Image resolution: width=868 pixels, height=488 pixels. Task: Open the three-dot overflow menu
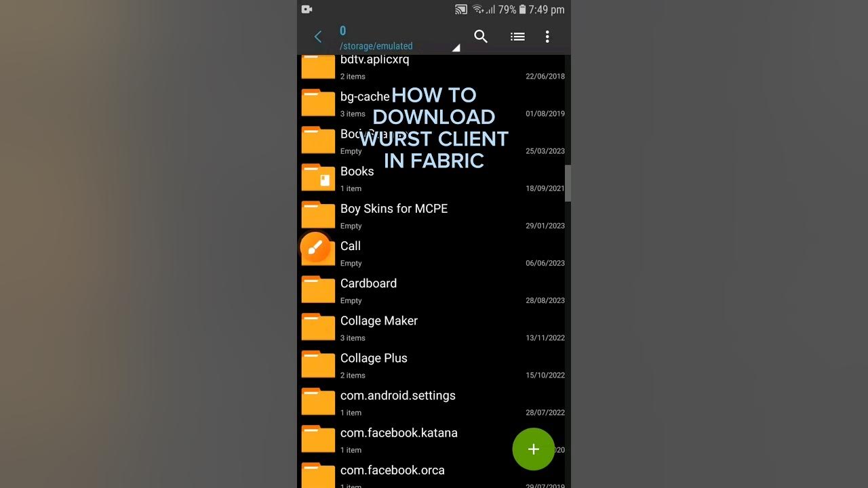coord(547,37)
